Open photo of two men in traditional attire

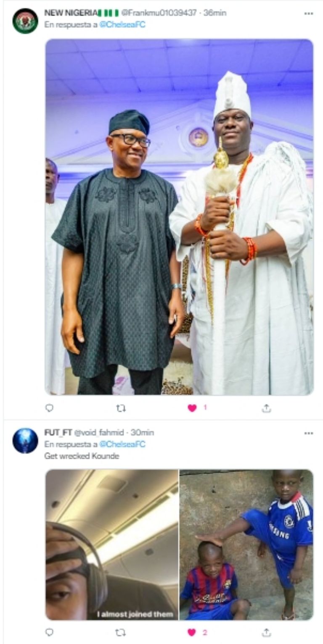pos(179,217)
